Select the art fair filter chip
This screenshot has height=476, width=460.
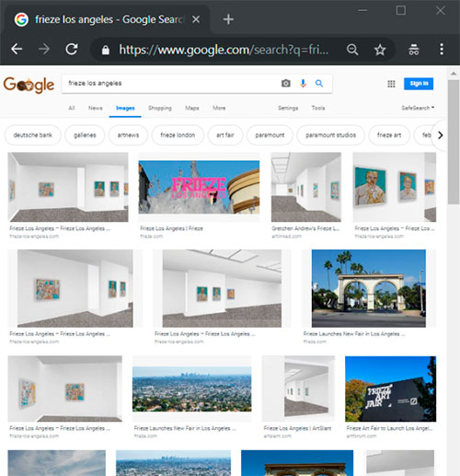point(225,135)
